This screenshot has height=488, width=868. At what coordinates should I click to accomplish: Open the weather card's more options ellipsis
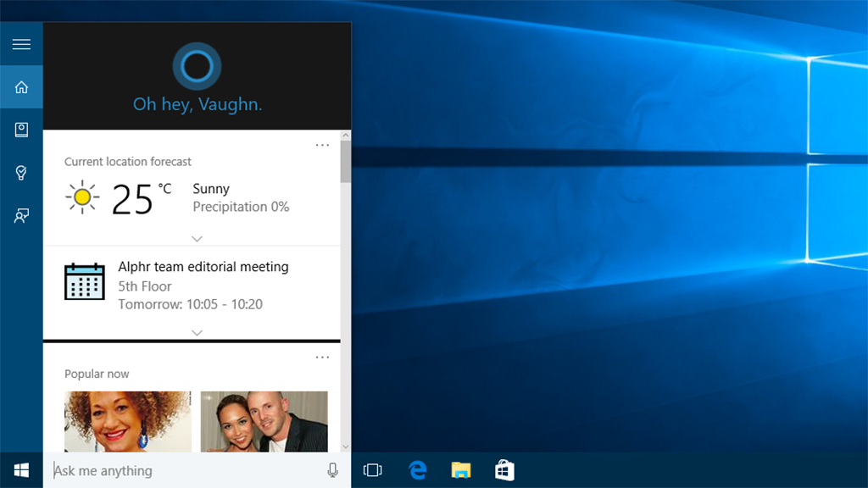tap(322, 145)
